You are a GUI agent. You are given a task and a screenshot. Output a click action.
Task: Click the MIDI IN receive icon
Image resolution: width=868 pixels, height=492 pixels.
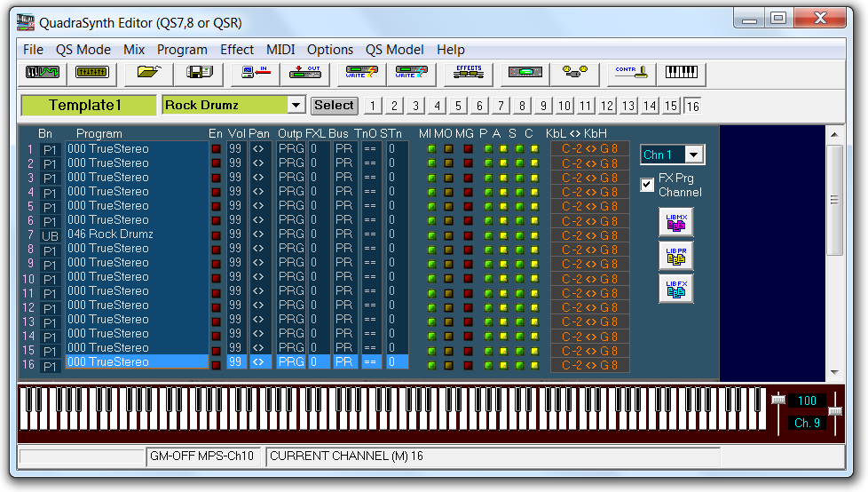tap(256, 74)
